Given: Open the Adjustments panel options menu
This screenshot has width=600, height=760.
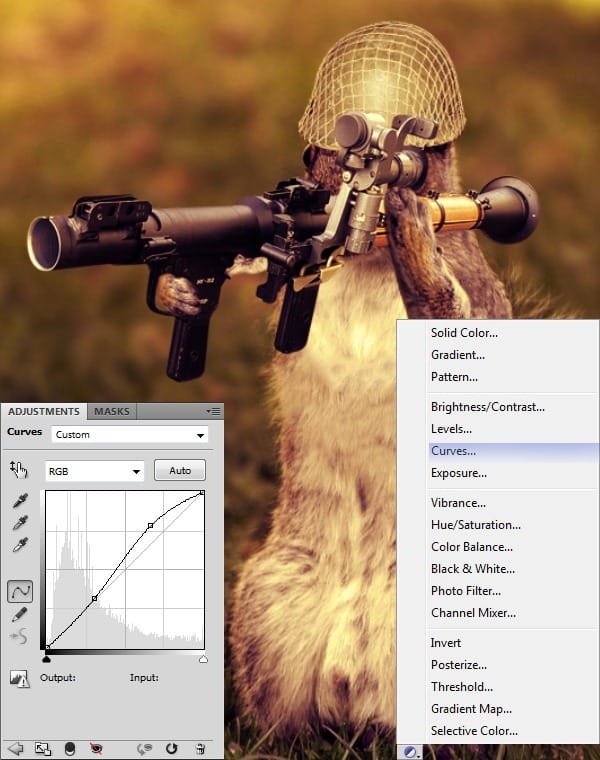Looking at the screenshot, I should 213,411.
